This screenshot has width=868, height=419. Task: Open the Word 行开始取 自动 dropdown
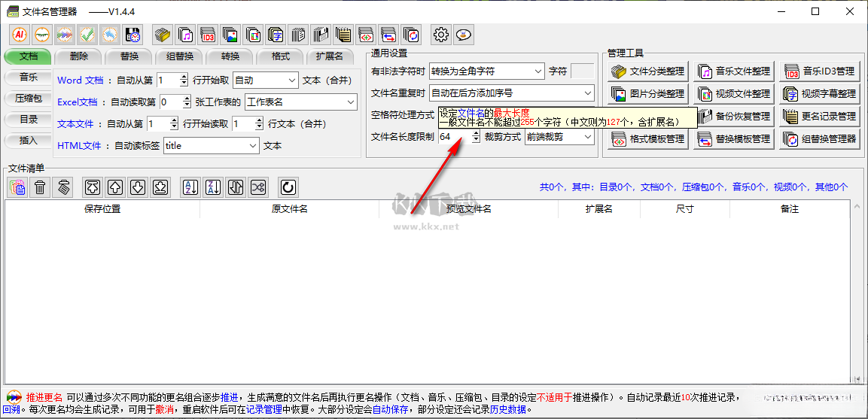(266, 80)
